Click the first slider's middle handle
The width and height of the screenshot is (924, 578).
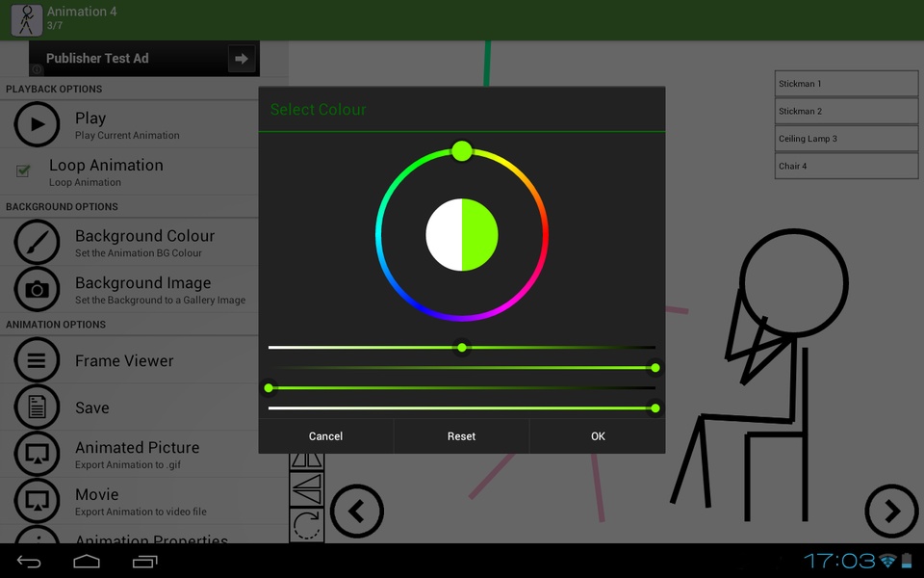[462, 348]
